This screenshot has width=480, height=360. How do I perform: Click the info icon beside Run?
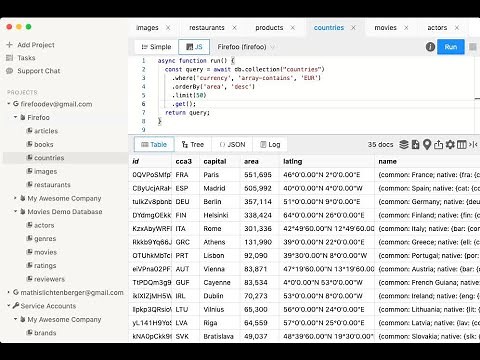pos(430,47)
